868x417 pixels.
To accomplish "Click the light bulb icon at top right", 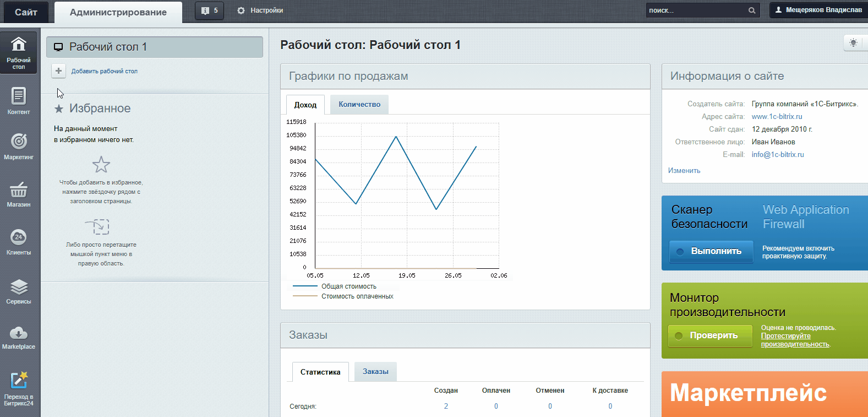I will (853, 43).
